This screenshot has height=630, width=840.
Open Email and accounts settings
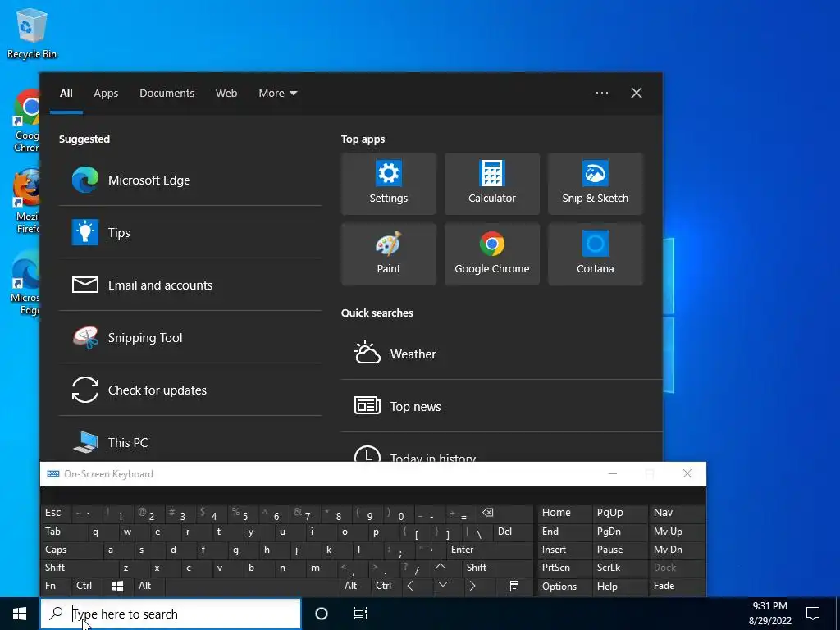(x=190, y=285)
